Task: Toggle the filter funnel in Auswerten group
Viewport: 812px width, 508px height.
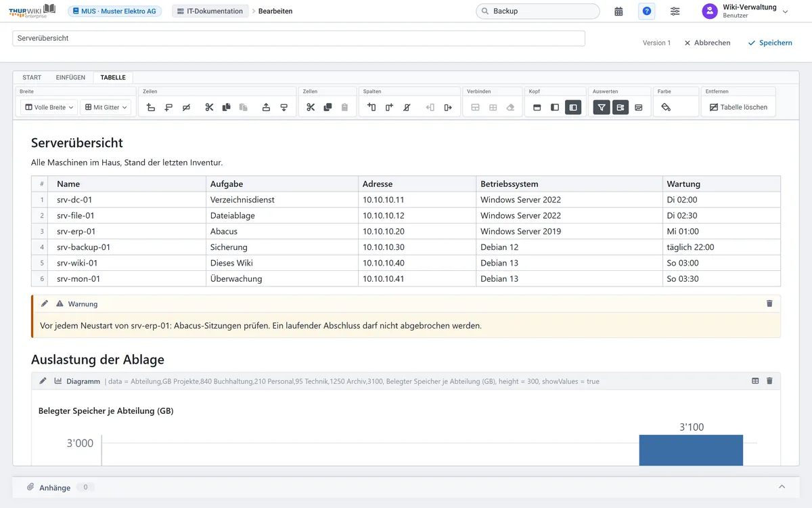Action: coord(602,107)
